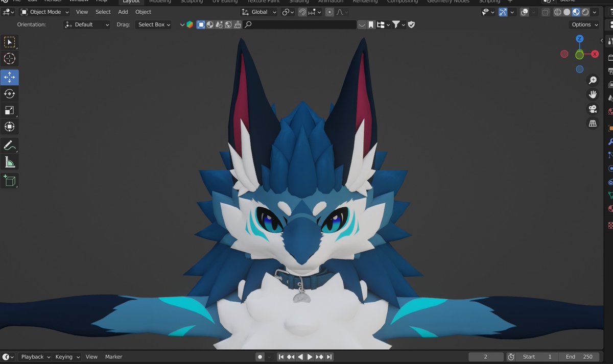The image size is (613, 364).
Task: Toggle Show Gizmo button in viewport header
Action: (503, 12)
